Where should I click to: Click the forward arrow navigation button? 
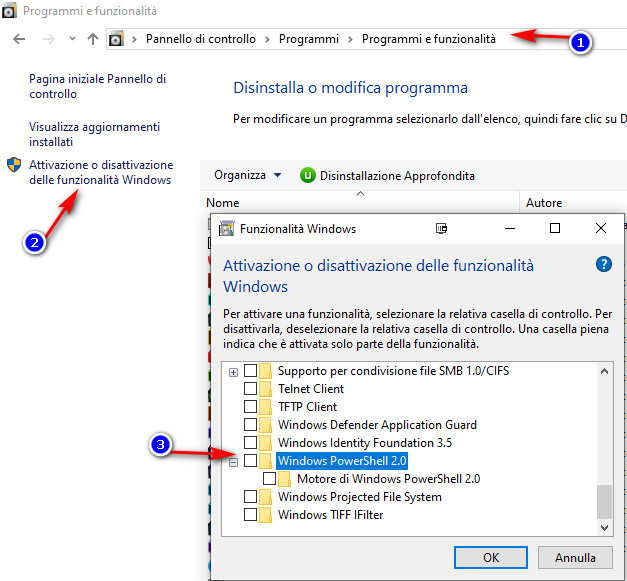pos(48,39)
